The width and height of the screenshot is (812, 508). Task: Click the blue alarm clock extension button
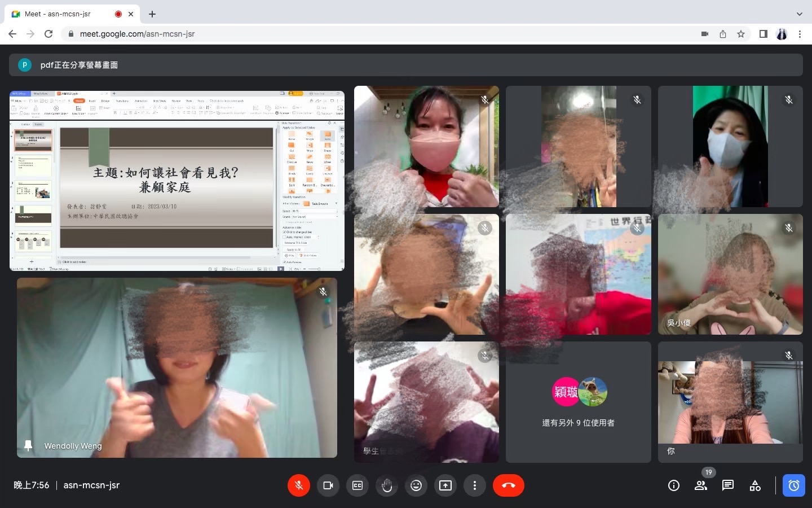[x=793, y=485]
